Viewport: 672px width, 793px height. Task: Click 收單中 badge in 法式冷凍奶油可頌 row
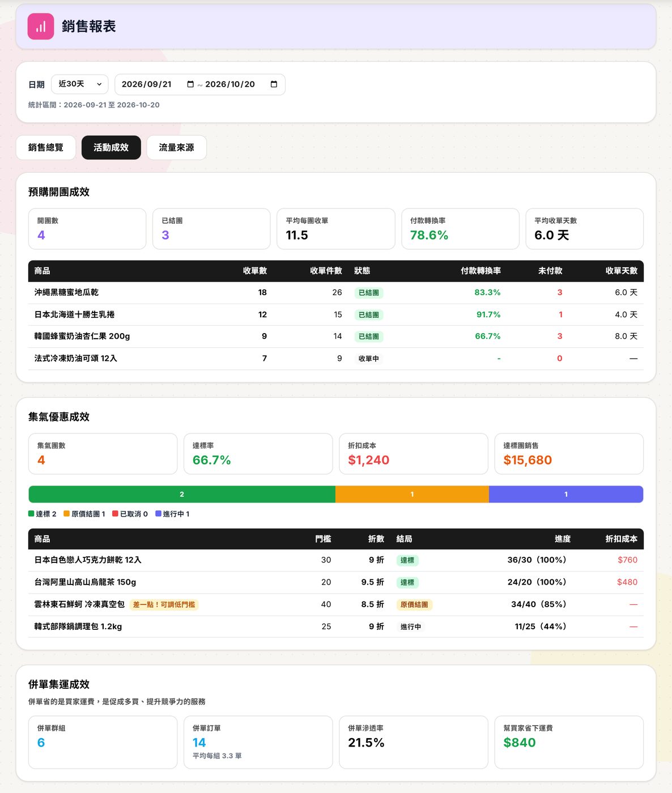[x=369, y=359]
